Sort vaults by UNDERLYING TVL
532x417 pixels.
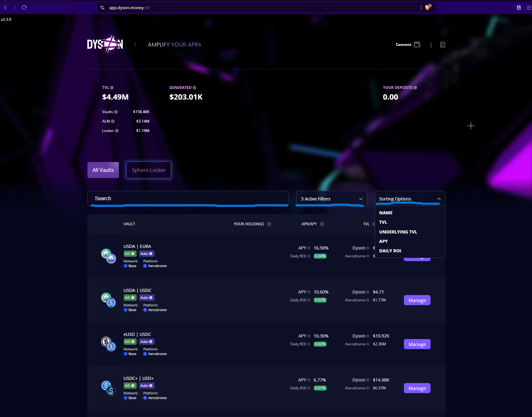398,232
